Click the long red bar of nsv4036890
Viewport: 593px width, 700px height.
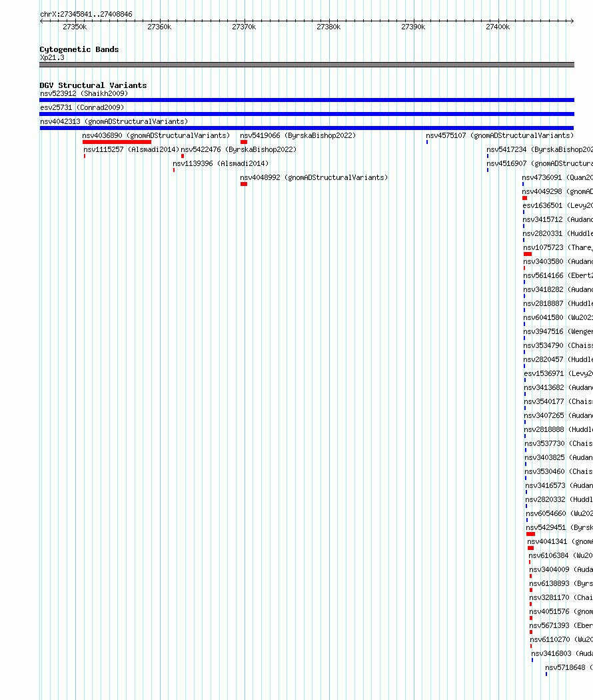coord(117,142)
